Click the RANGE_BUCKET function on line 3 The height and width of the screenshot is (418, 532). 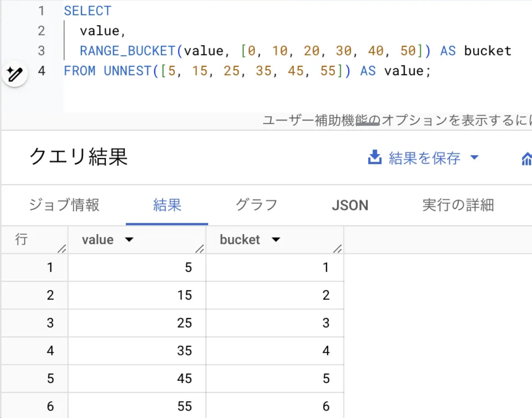click(x=128, y=51)
